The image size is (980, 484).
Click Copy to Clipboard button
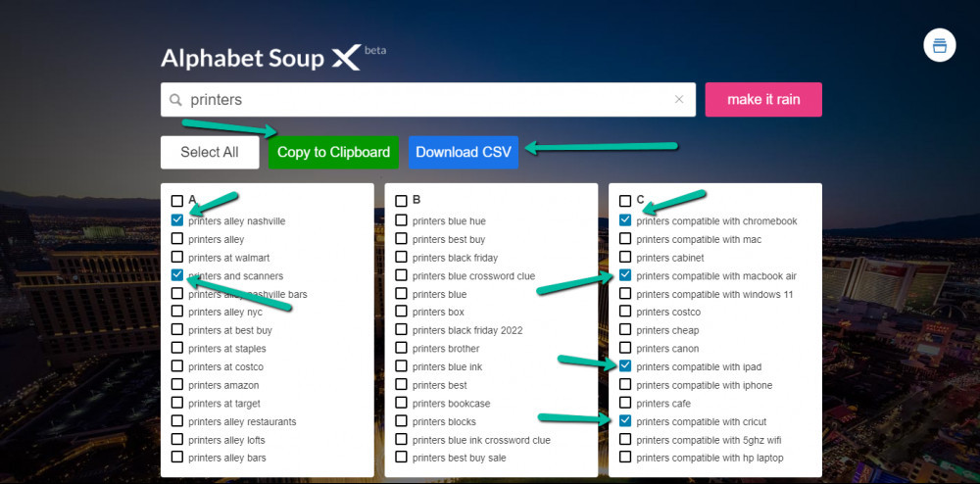(x=333, y=153)
